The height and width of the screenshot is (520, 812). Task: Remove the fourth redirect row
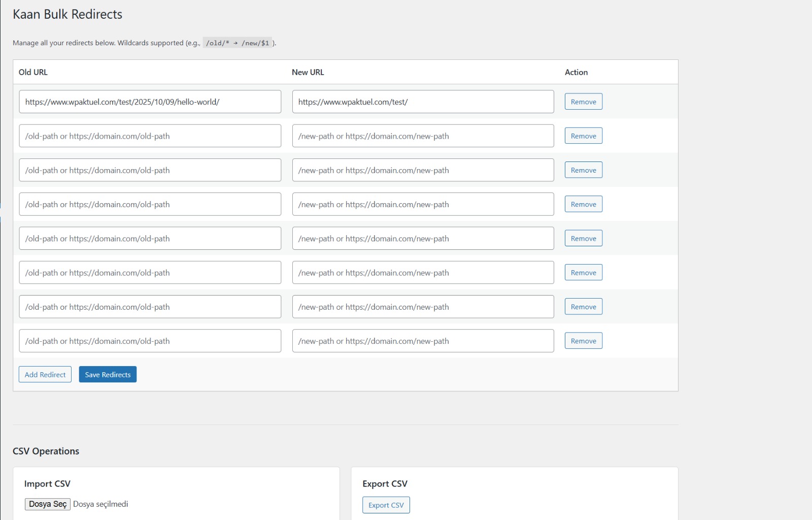pyautogui.click(x=583, y=204)
